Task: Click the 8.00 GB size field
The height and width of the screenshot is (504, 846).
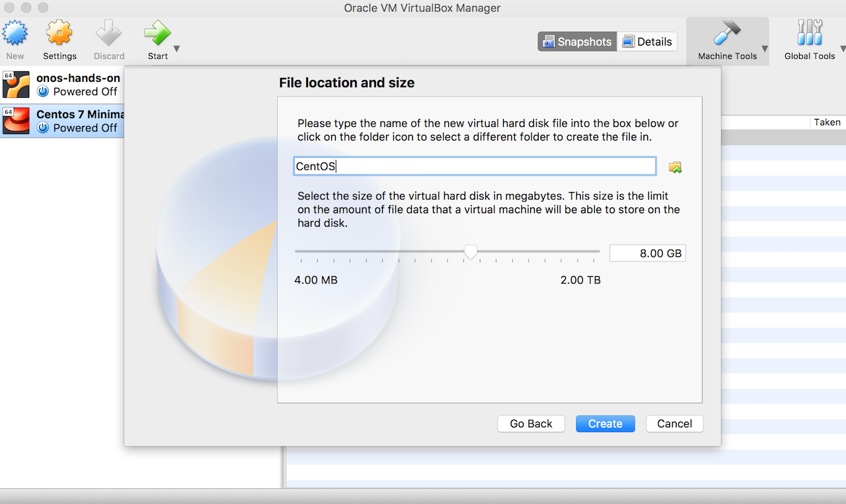Action: click(647, 253)
